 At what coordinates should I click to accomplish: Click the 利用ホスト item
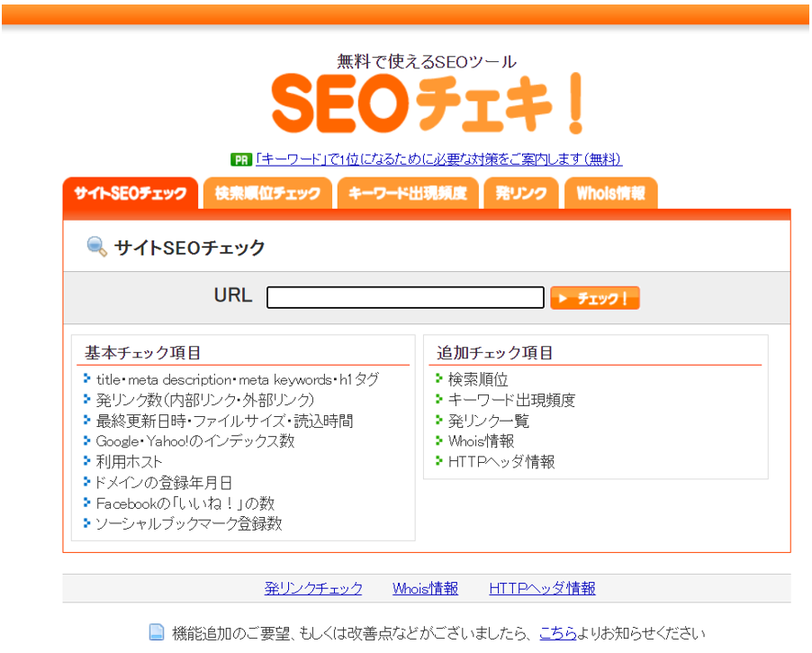129,462
